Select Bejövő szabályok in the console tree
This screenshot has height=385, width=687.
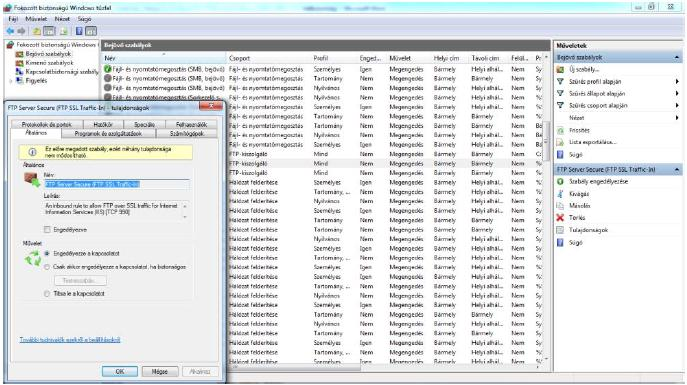pos(48,54)
